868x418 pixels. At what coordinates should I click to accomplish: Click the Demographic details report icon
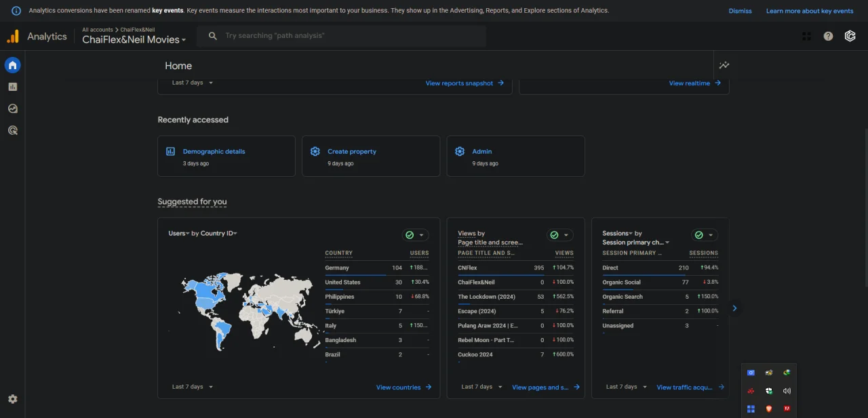coord(171,151)
